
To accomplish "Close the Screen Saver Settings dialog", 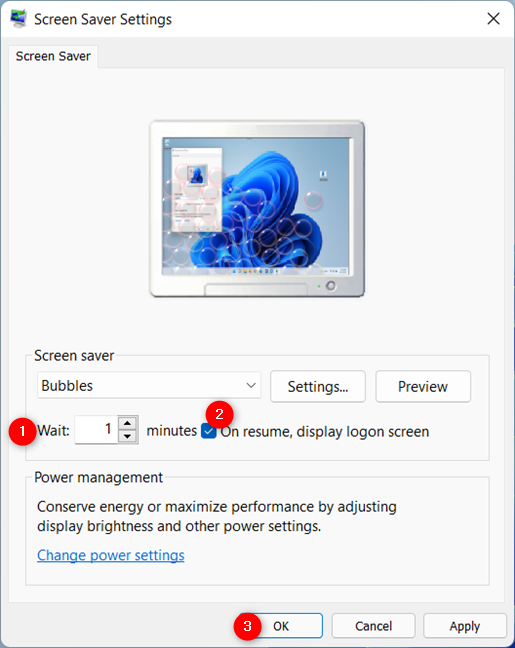I will (493, 19).
